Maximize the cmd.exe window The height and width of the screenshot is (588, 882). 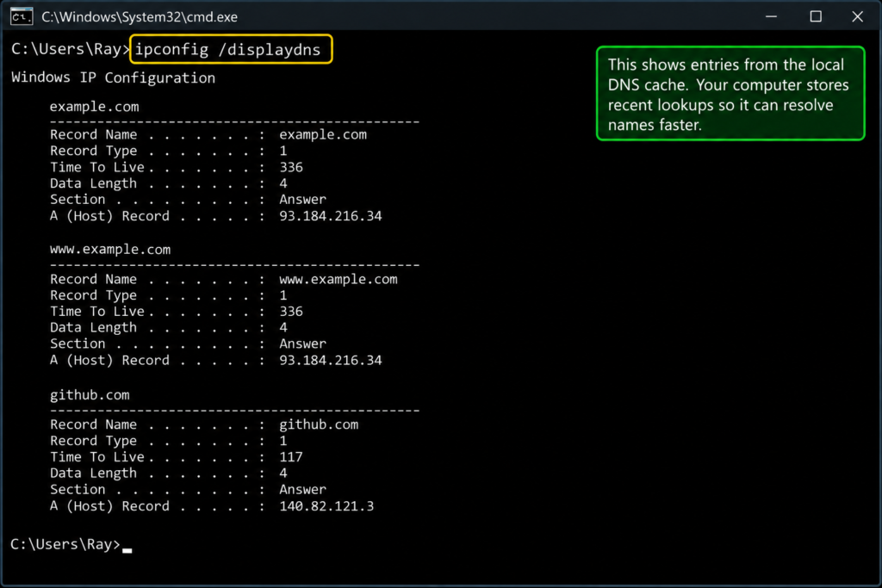point(816,17)
